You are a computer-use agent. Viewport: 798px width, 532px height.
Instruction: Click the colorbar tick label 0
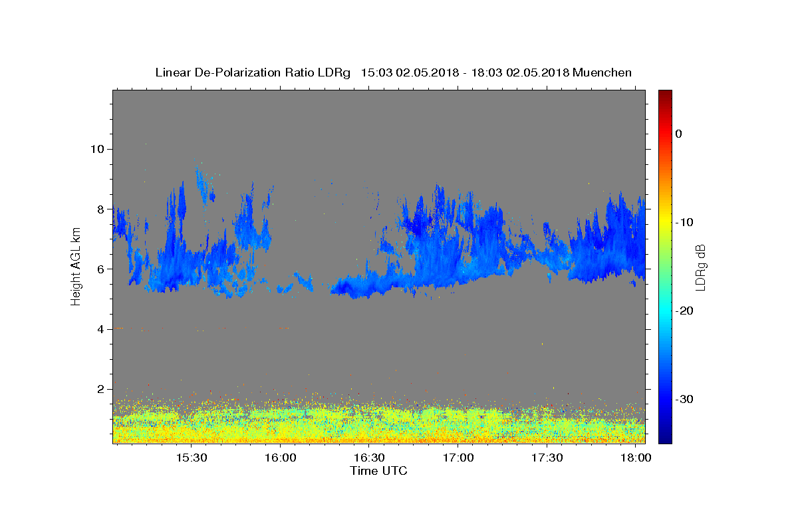click(678, 134)
